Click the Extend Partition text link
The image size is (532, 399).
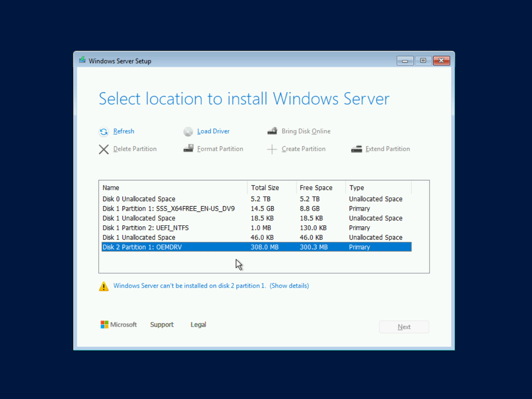[x=388, y=149]
